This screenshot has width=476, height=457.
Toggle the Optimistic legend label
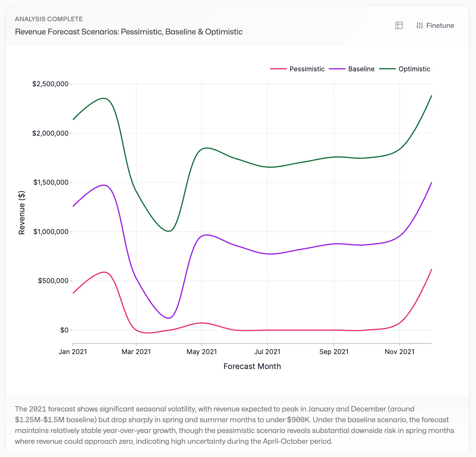[x=414, y=69]
